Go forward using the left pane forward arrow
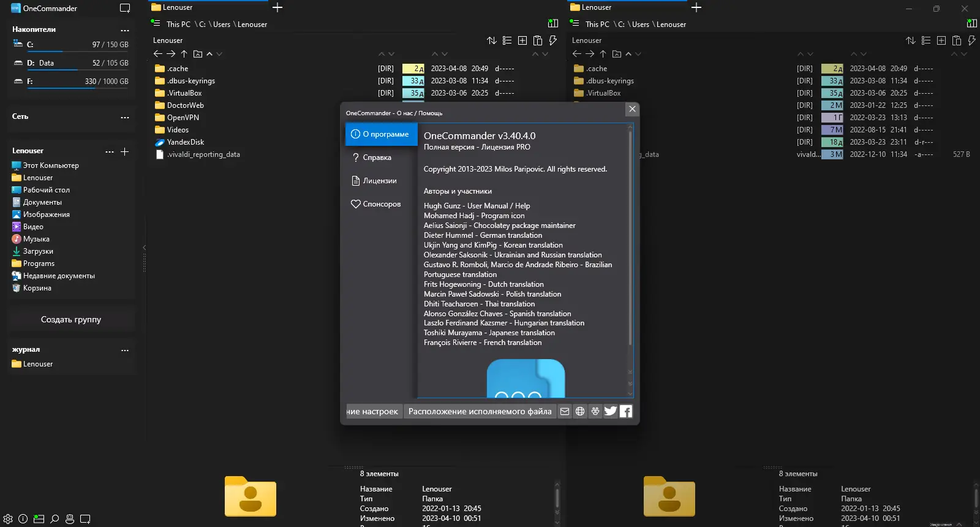980x527 pixels. pos(171,54)
